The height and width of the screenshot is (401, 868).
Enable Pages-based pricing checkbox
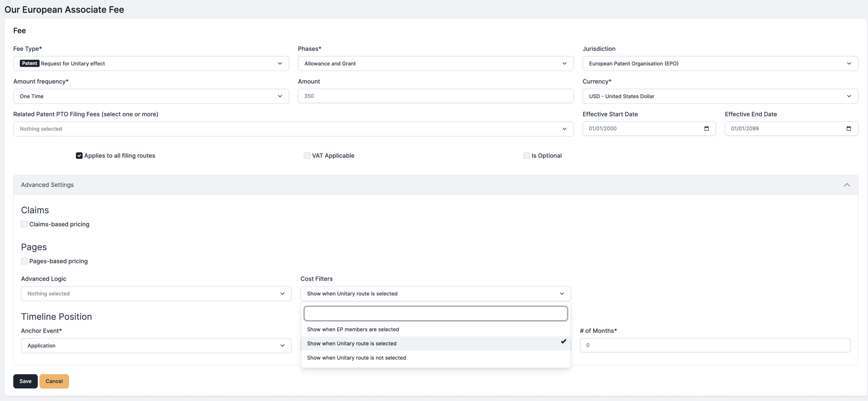point(24,261)
